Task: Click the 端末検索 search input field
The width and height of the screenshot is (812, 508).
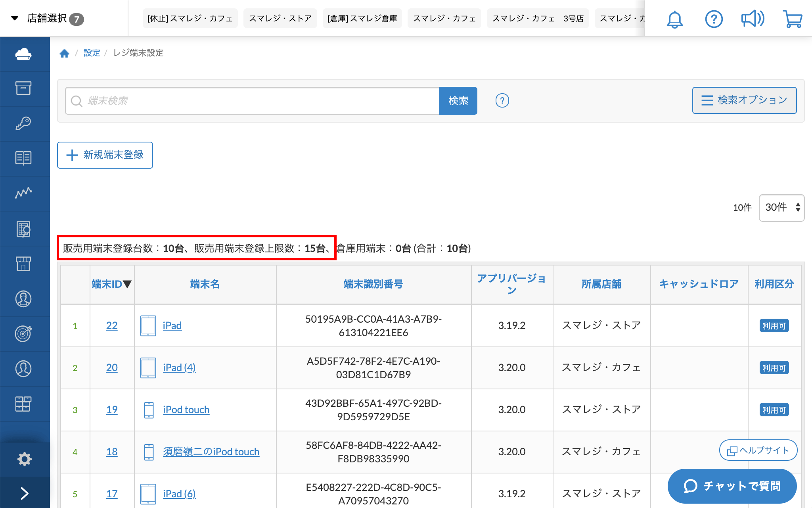Action: click(x=254, y=101)
